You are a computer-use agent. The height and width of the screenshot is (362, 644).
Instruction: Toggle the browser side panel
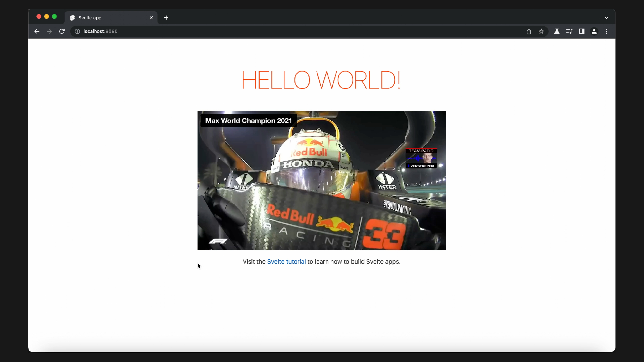click(582, 32)
